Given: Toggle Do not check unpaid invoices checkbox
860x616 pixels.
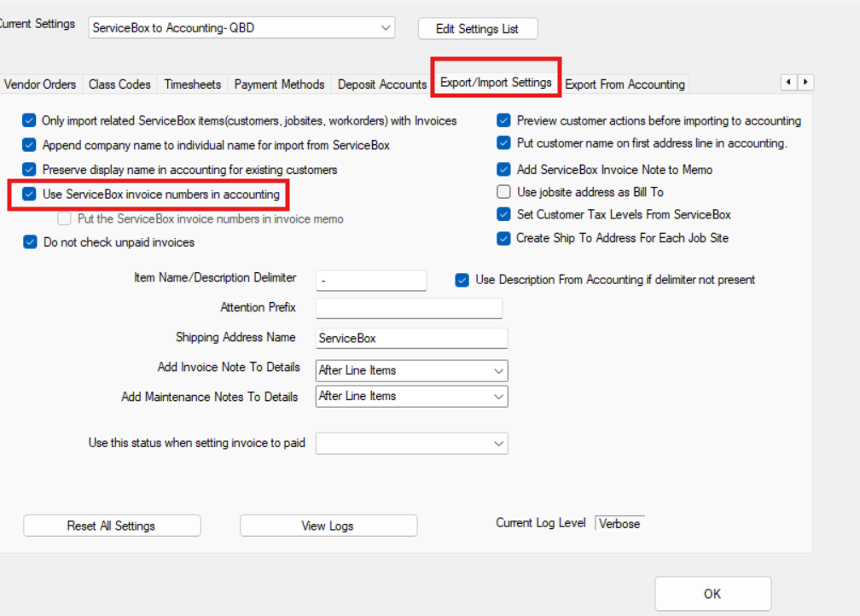Looking at the screenshot, I should click(30, 242).
